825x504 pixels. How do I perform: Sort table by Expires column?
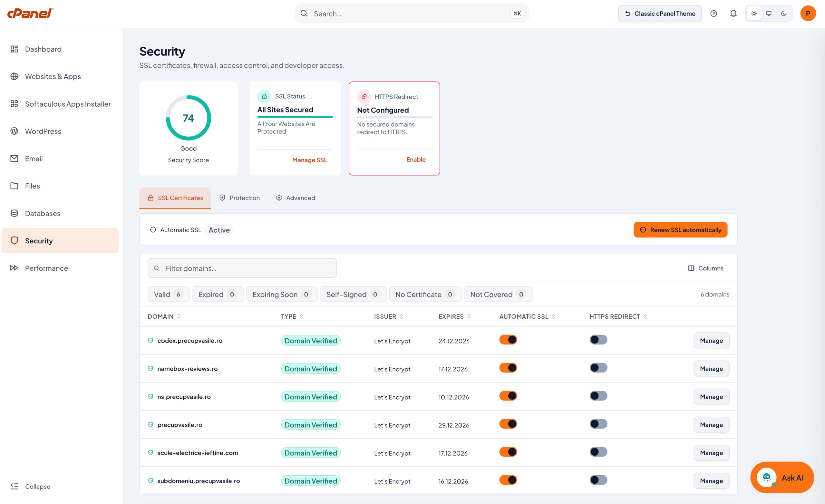(455, 316)
